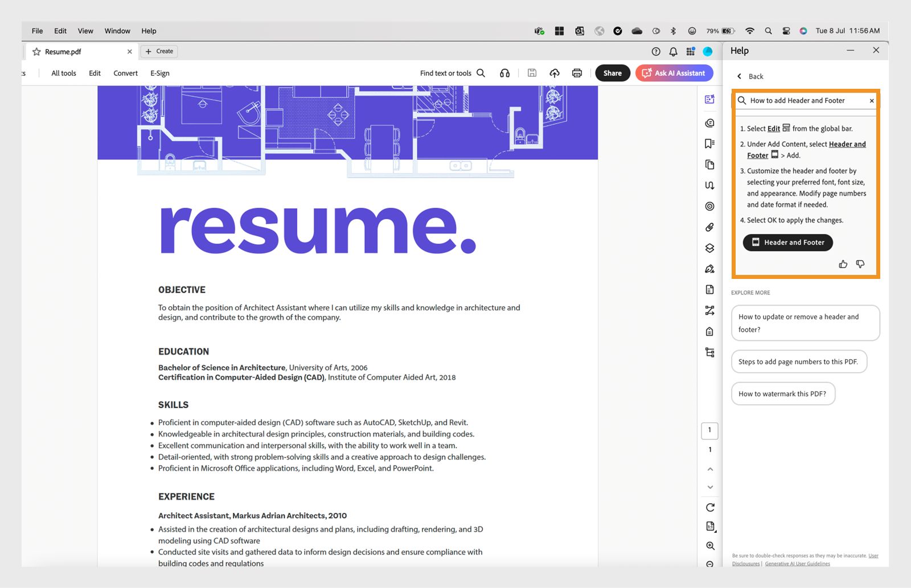
Task: Open the Layers panel icon
Action: pyautogui.click(x=709, y=248)
